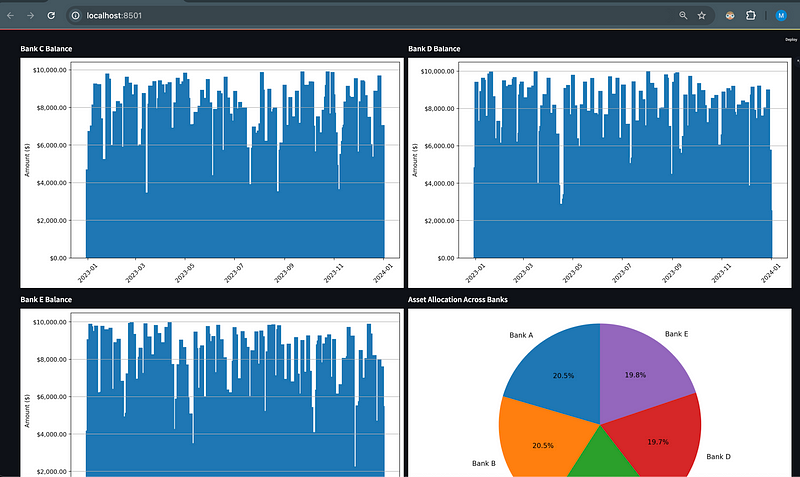
Task: Click the 20.5% value on the orange slice
Action: [543, 445]
